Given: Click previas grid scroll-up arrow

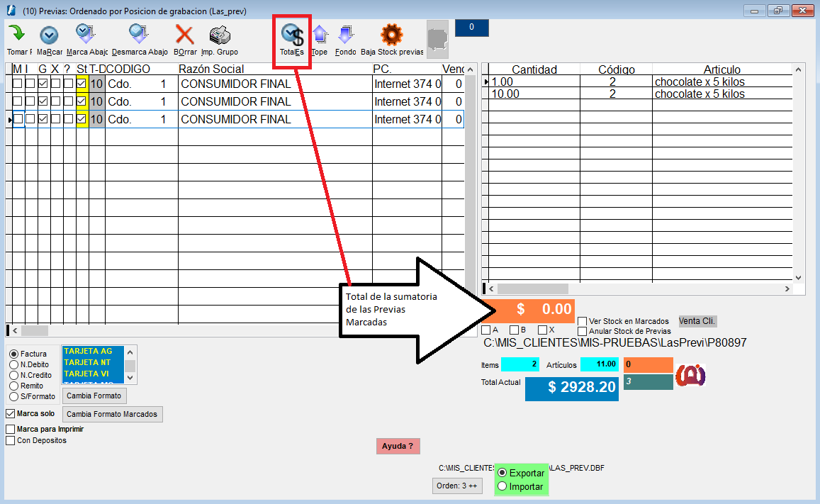Looking at the screenshot, I should click(x=470, y=69).
